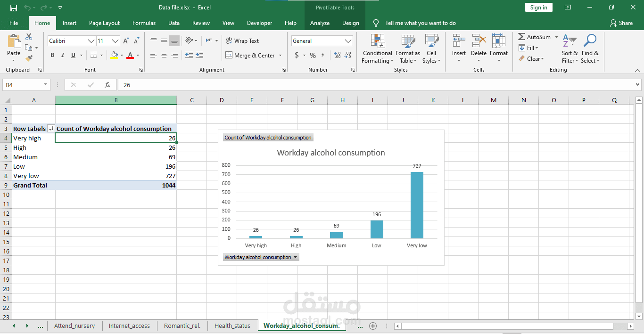Switch to the Health_status sheet tab

[x=232, y=326]
